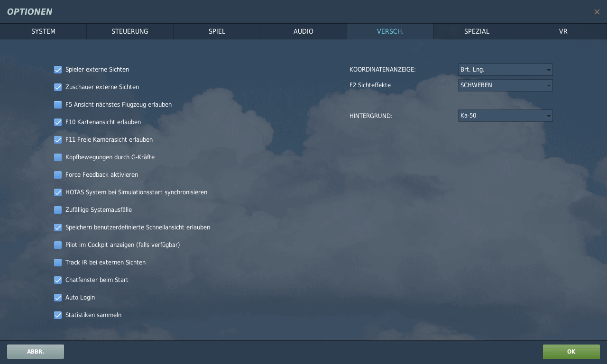Screen dimensions: 607x364
Task: Toggle F10 Kartenansicht erlauben checkbox
Action: (x=58, y=122)
